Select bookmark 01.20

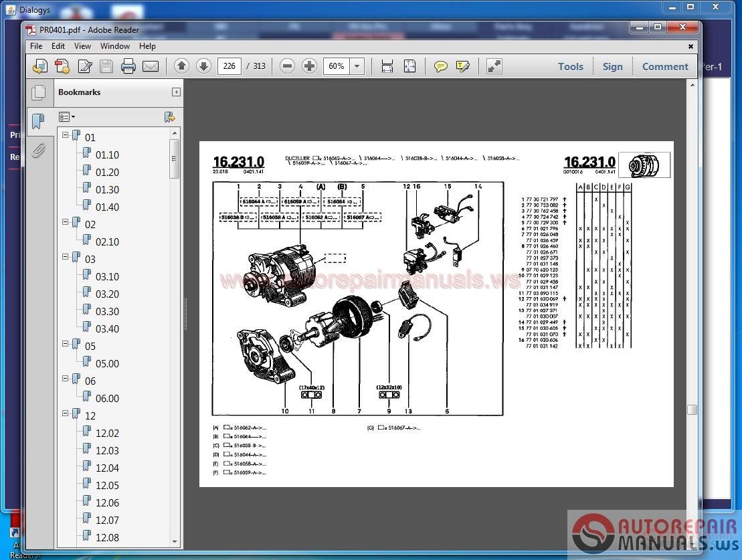click(108, 173)
